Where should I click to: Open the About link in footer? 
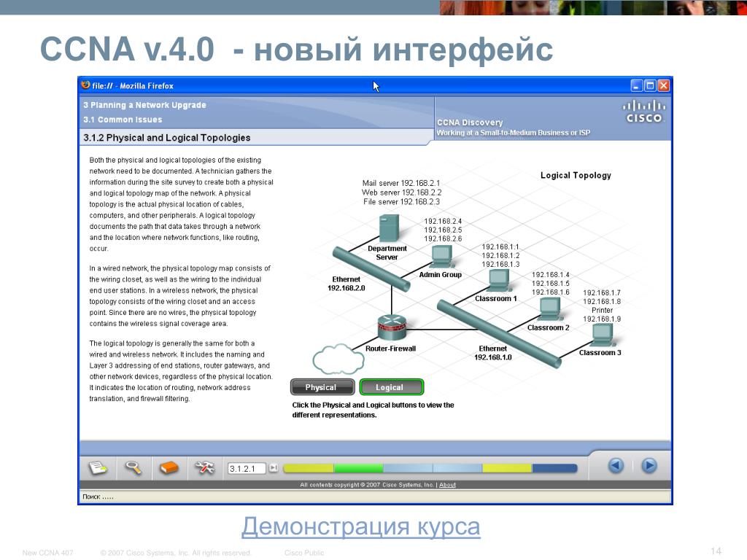tap(447, 485)
